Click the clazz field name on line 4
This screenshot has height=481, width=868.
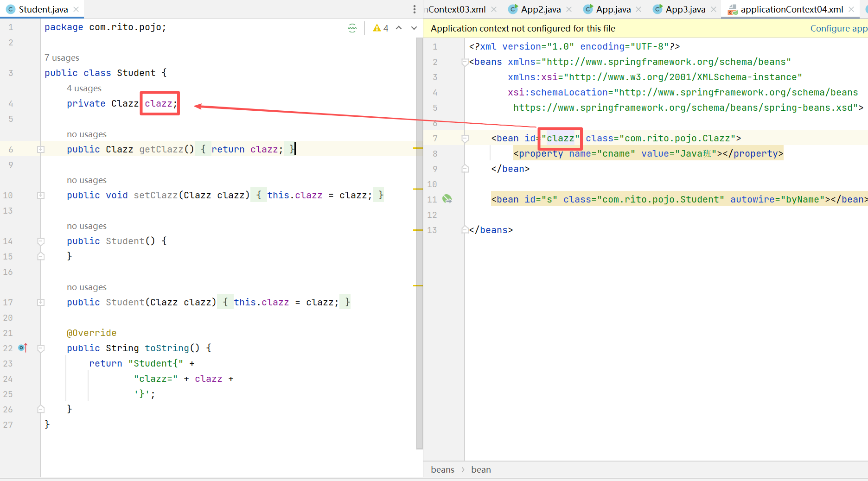point(158,103)
